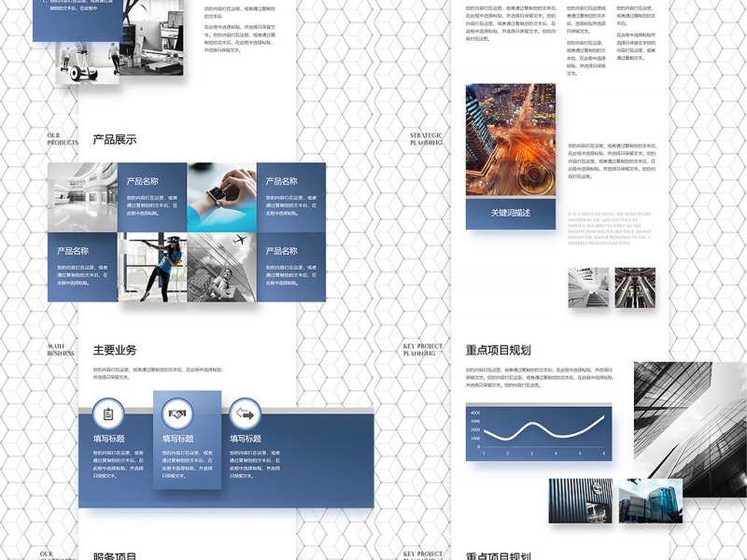
Task: Click the woman with VR headset photo
Action: (x=151, y=267)
